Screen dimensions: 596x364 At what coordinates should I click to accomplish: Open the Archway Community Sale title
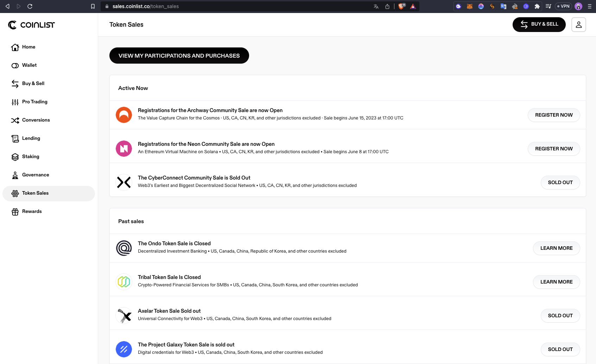tap(210, 110)
